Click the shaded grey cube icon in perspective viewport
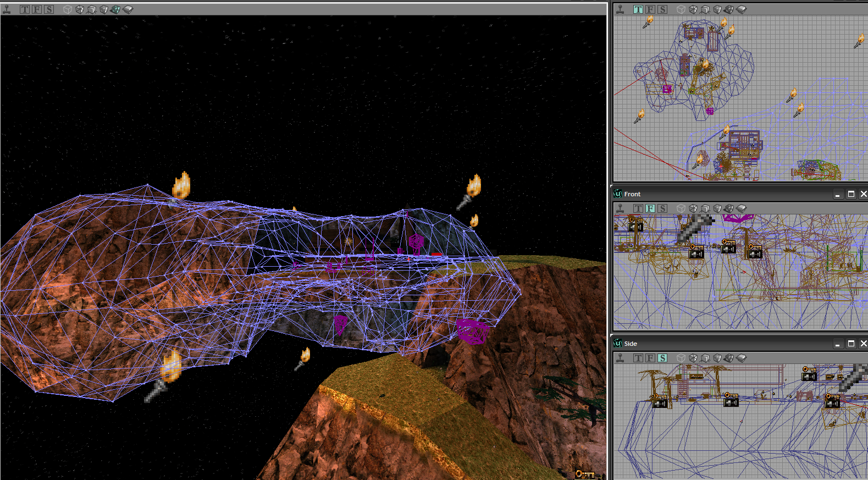Viewport: 868px width, 480px height. pyautogui.click(x=104, y=9)
